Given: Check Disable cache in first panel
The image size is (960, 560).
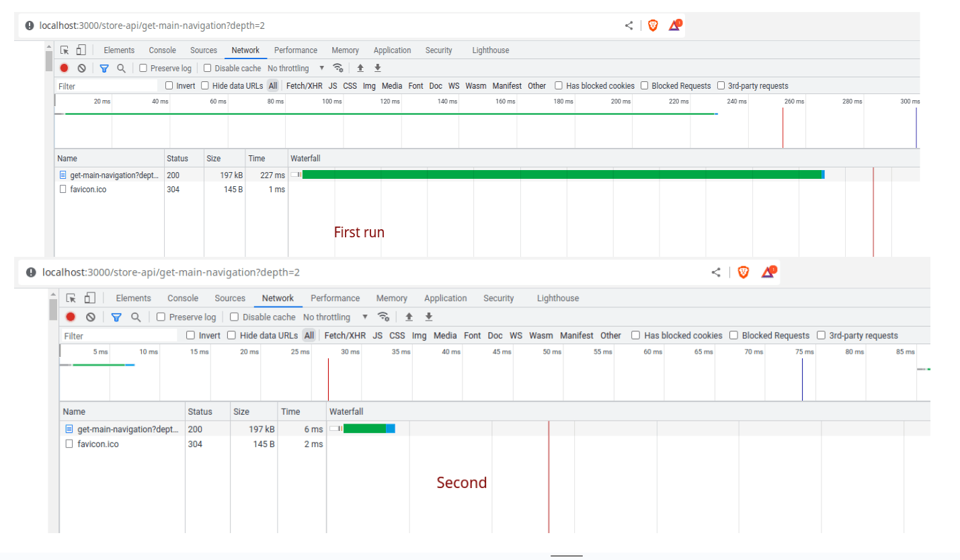Looking at the screenshot, I should (x=206, y=68).
